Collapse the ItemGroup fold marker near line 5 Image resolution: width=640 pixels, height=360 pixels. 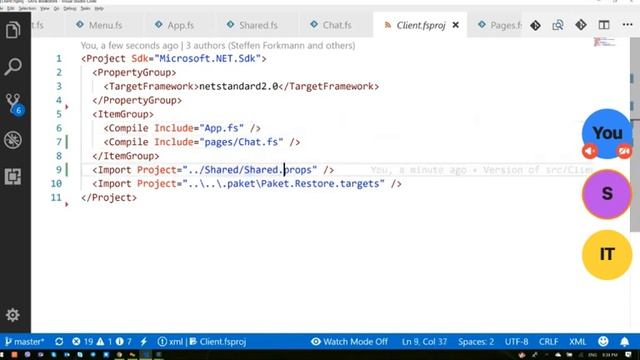click(67, 107)
